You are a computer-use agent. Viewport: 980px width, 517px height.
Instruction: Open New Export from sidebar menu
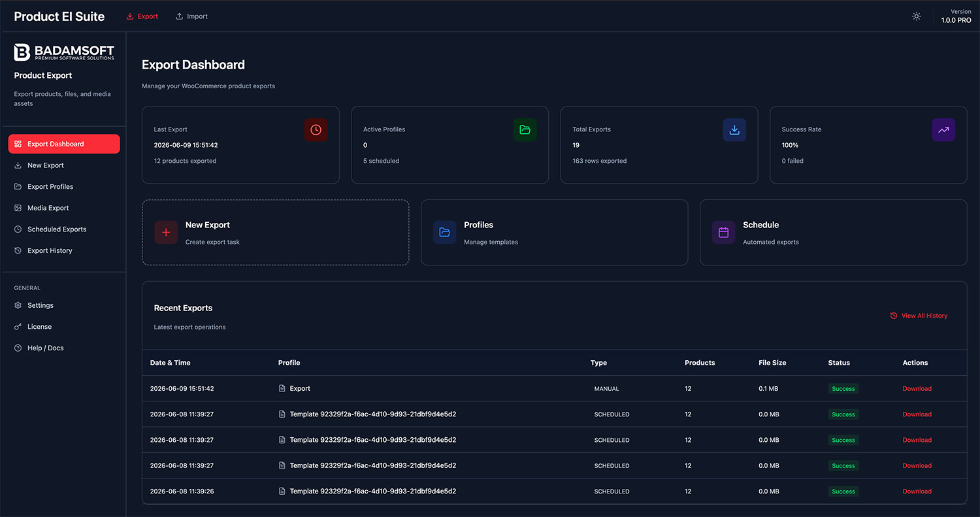(x=64, y=165)
